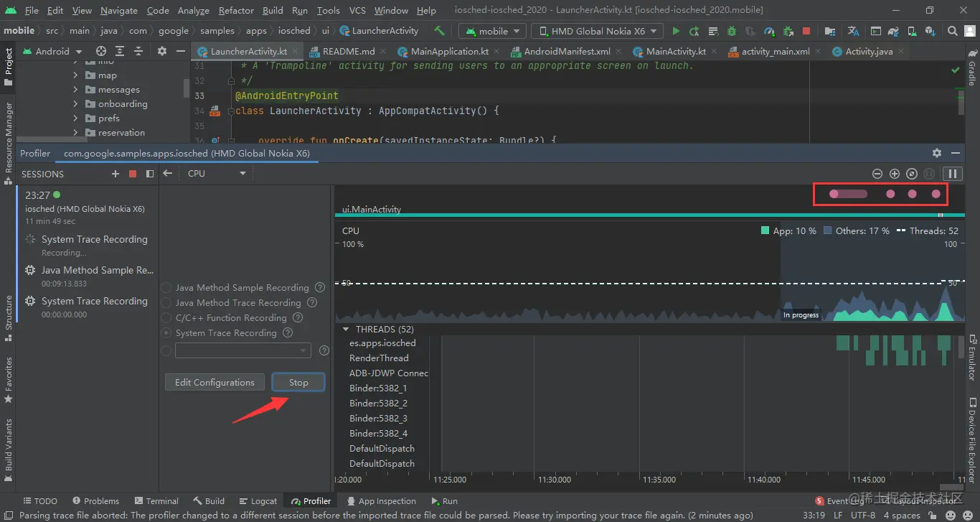980x522 pixels.
Task: Pause live profiler timeline
Action: tap(953, 174)
